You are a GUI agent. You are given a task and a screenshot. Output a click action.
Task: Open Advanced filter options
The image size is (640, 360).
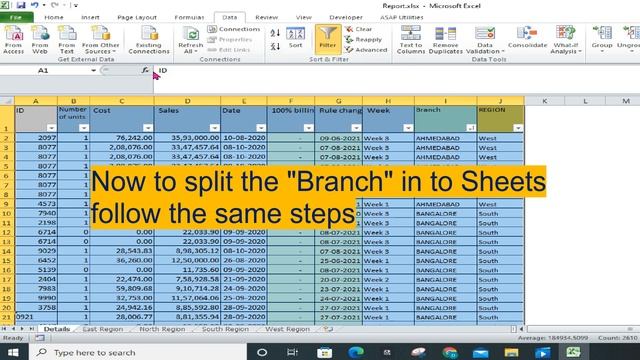366,50
